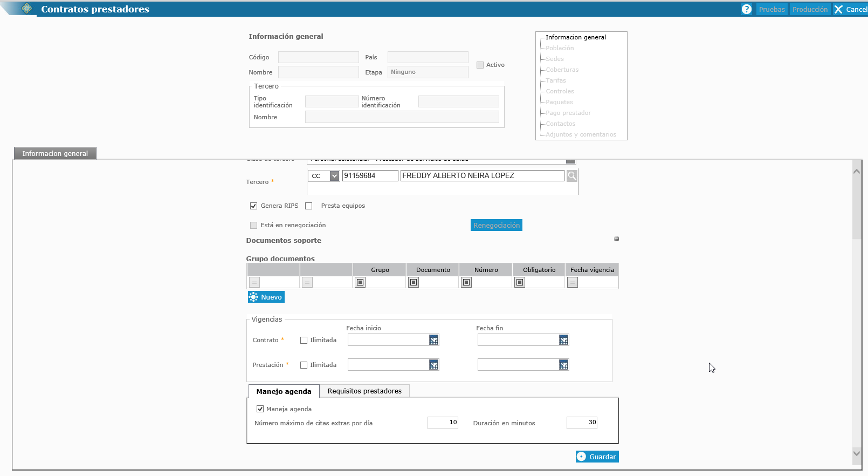
Task: Open the Fecha vigencia filter operator
Action: pyautogui.click(x=573, y=282)
